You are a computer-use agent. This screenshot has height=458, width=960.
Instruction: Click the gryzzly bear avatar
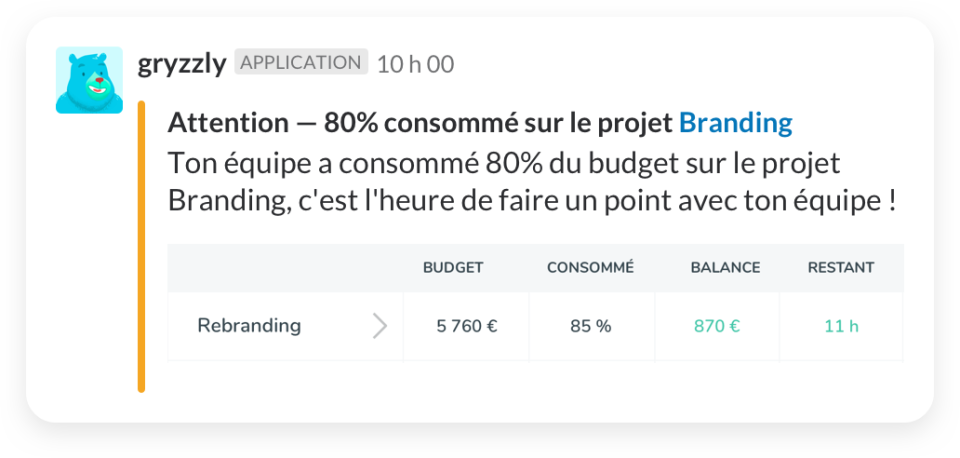click(x=89, y=80)
